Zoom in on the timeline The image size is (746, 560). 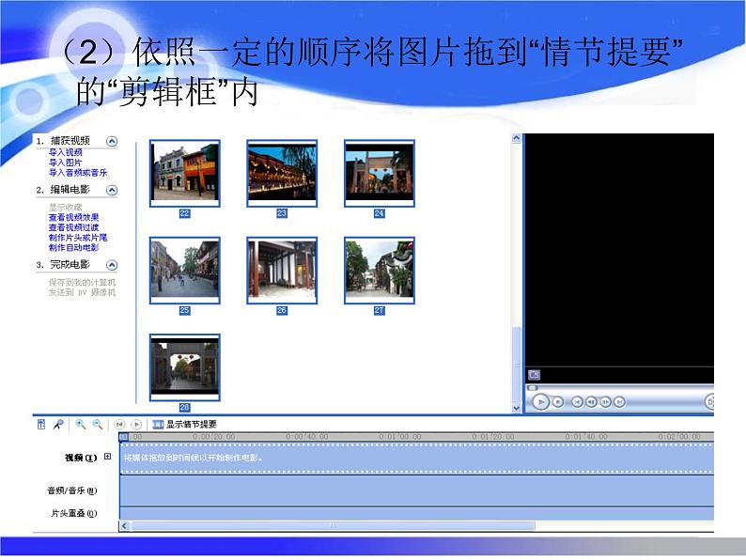click(x=81, y=424)
